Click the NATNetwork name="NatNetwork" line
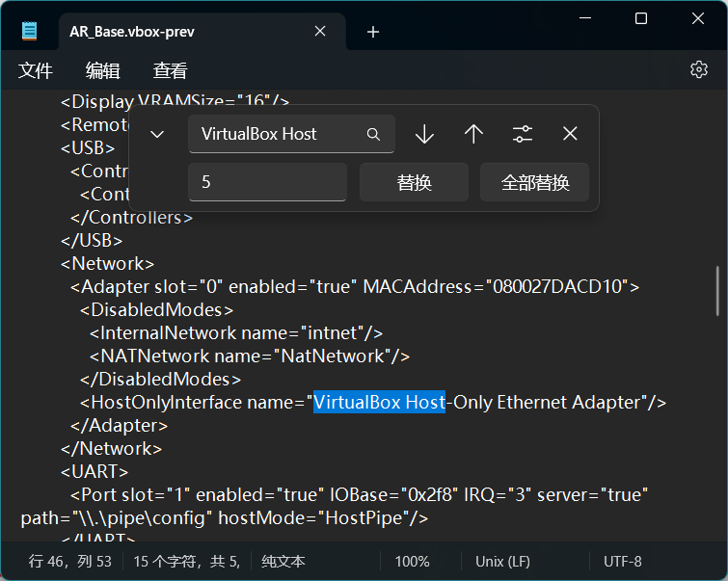The image size is (728, 581). (250, 357)
